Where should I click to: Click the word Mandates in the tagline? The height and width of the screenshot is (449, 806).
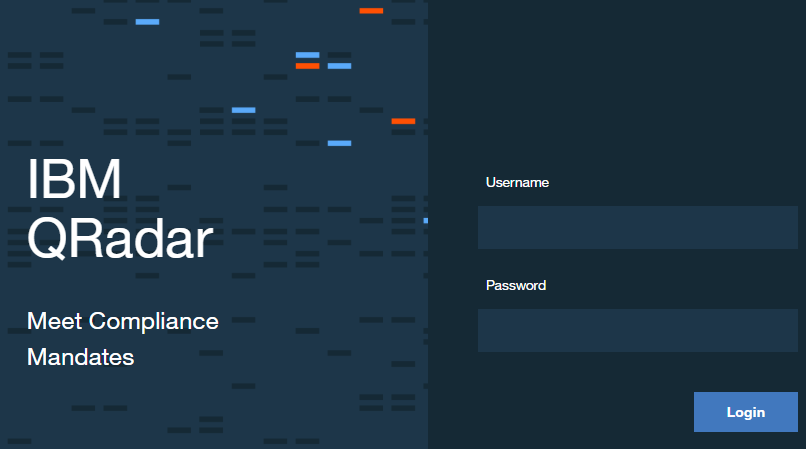81,357
